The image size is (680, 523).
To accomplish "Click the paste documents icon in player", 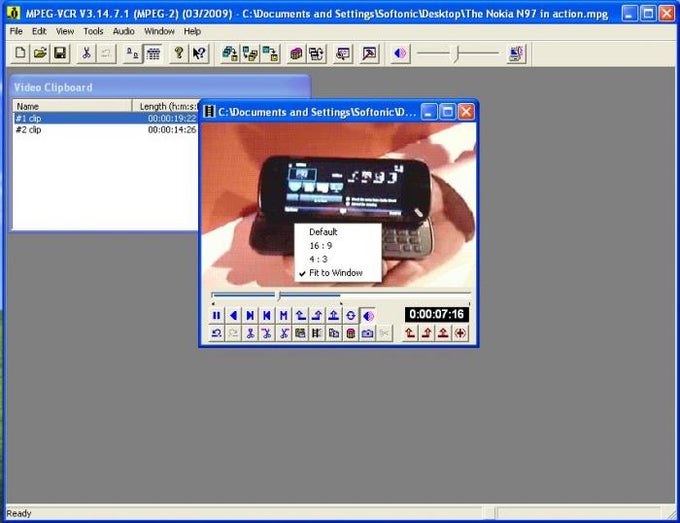I will coord(333,333).
